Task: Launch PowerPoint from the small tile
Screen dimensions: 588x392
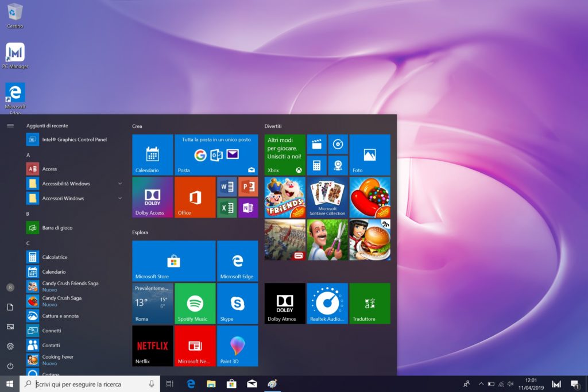Action: coord(248,187)
